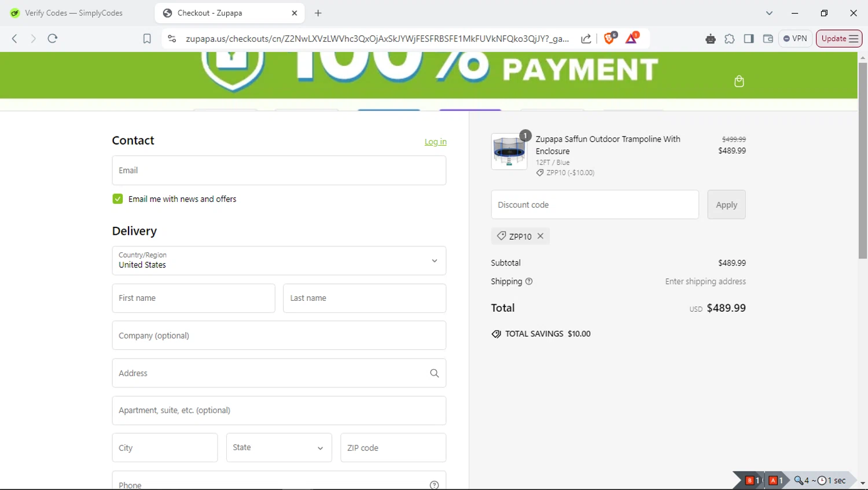This screenshot has width=868, height=490.
Task: Open the State dropdown
Action: pos(279,448)
